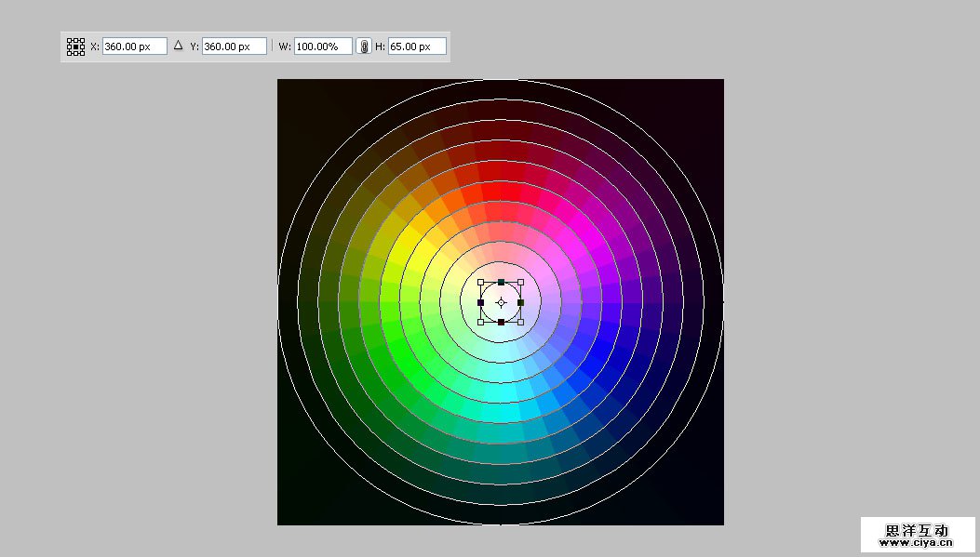Click the transform center point crosshair
The height and width of the screenshot is (557, 980).
501,302
